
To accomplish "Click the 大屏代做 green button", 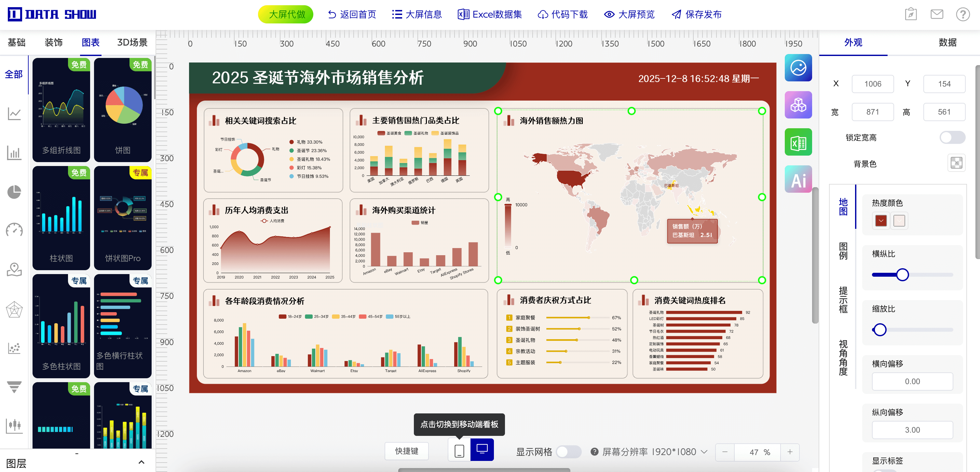I will [x=286, y=14].
